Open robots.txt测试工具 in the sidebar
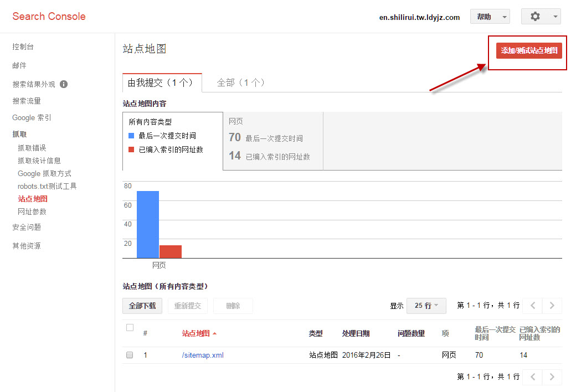576x392 pixels. (47, 187)
